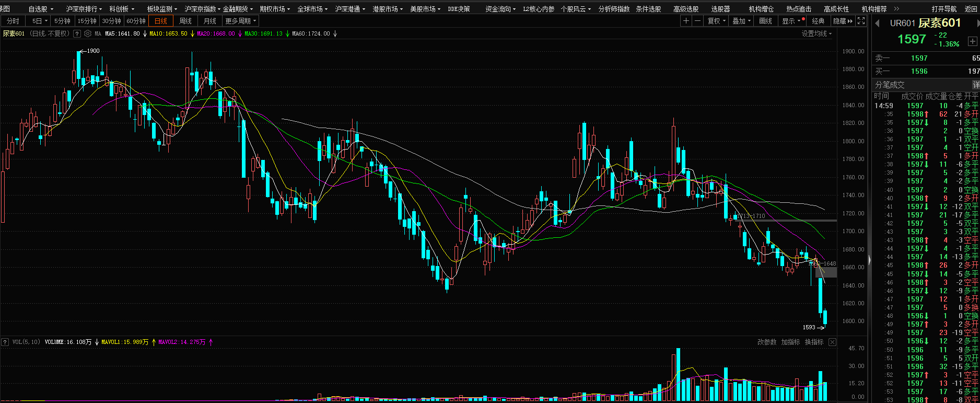The image size is (980, 403).
Task: Switch to 30分钟 period tab
Action: [111, 21]
